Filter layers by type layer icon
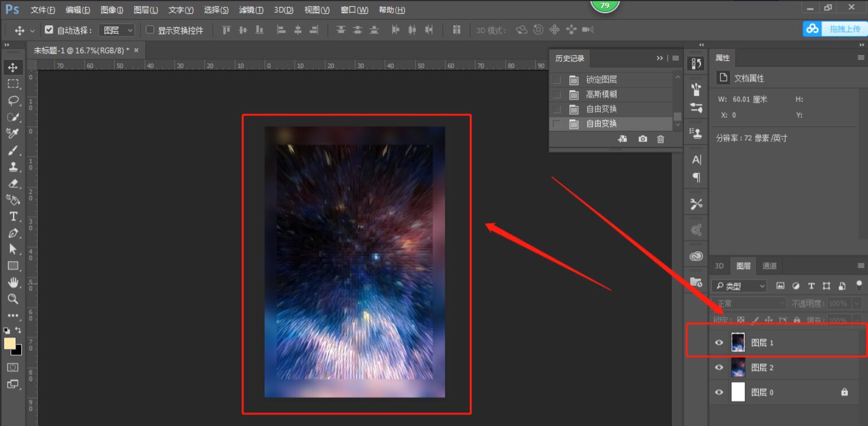868x426 pixels. pyautogui.click(x=811, y=285)
